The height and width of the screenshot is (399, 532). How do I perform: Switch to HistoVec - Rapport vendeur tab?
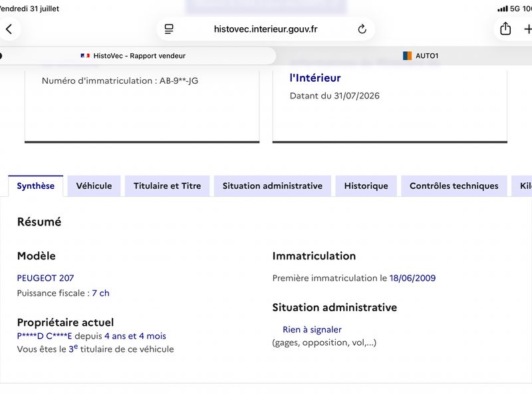pyautogui.click(x=138, y=56)
